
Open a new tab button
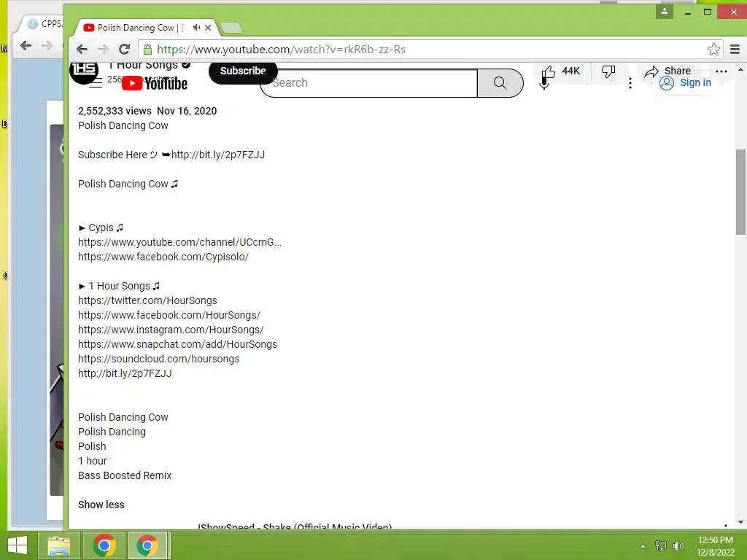coord(231,28)
